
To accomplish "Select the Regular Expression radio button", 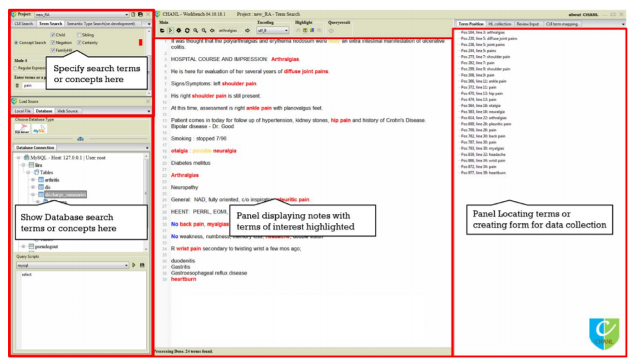I will [x=15, y=68].
